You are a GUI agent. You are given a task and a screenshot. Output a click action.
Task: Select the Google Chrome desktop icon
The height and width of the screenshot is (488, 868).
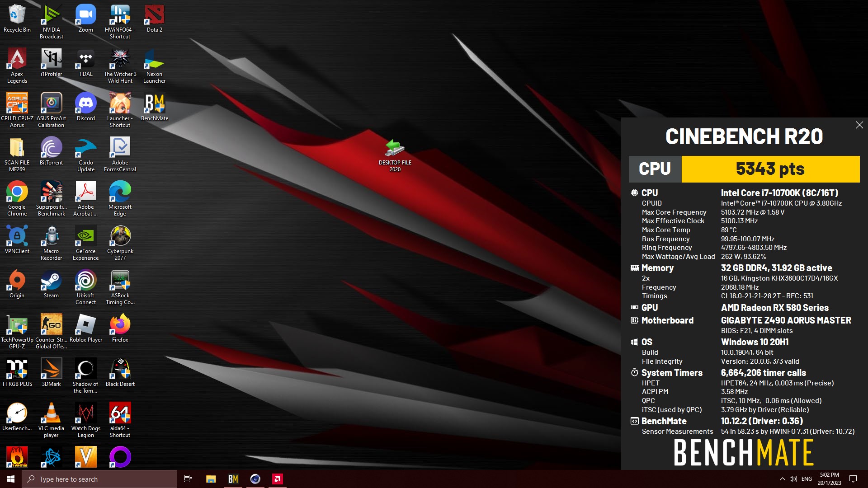(x=17, y=199)
